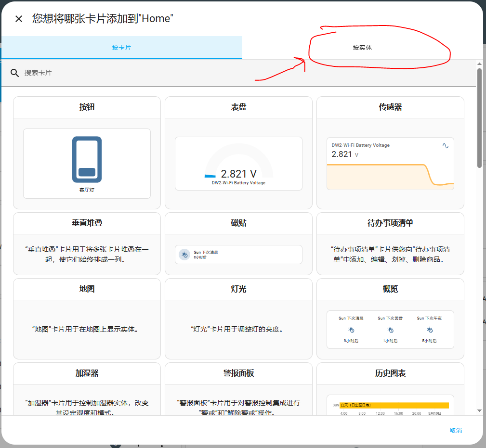Click the search magnifier icon
This screenshot has height=448, width=486.
(x=14, y=73)
